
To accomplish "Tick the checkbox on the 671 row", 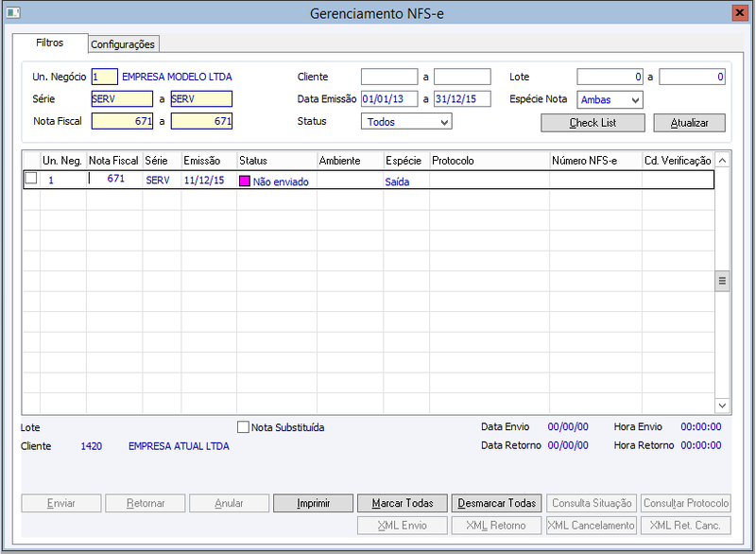I will 31,179.
